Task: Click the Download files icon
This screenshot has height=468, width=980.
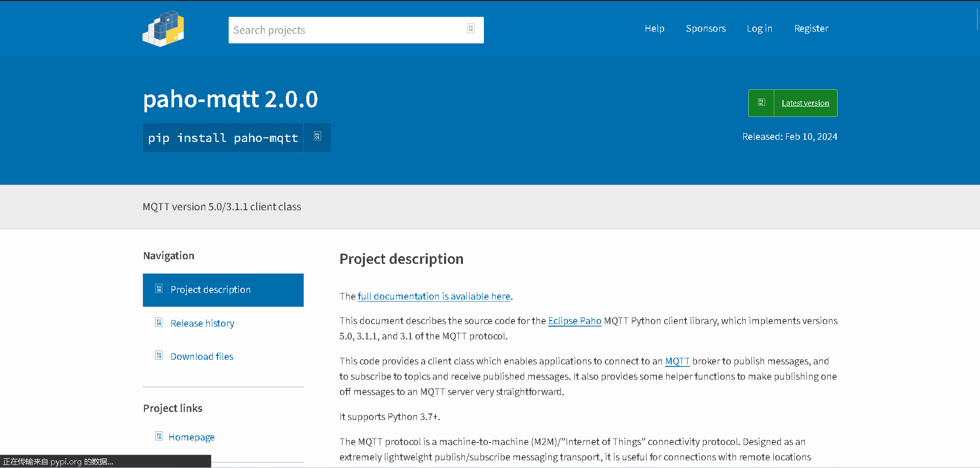Action: 159,356
